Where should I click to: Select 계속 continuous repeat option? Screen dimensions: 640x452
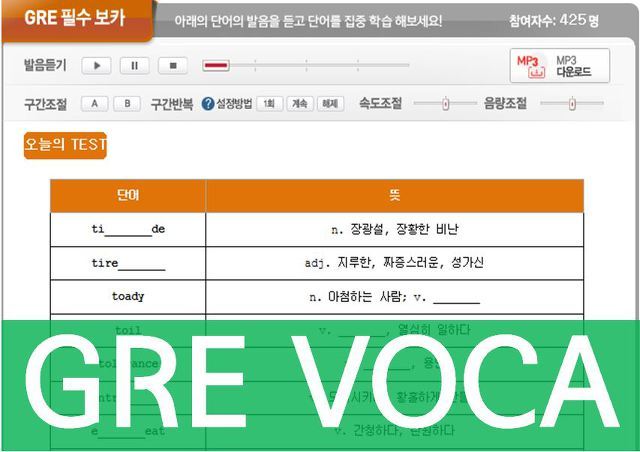300,104
